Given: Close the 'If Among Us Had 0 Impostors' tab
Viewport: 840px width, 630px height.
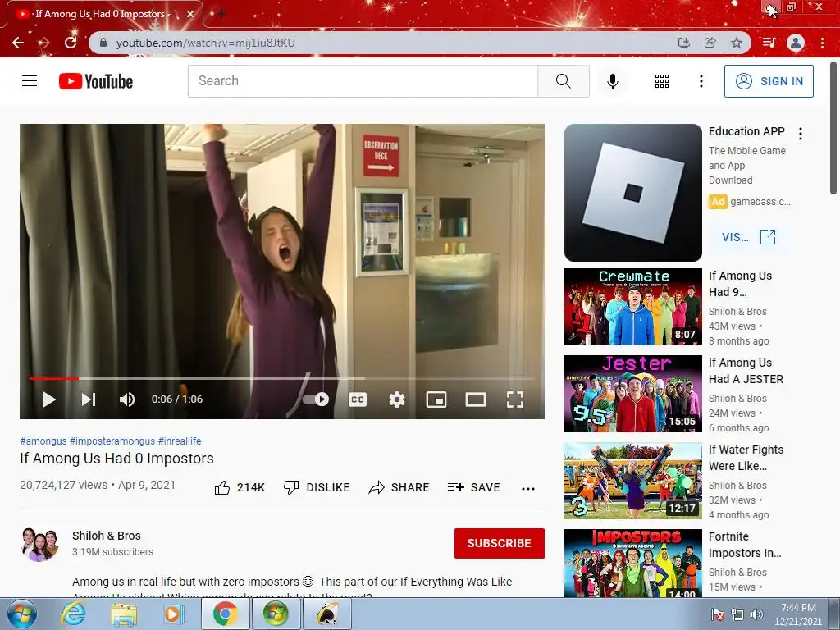Looking at the screenshot, I should (x=190, y=14).
